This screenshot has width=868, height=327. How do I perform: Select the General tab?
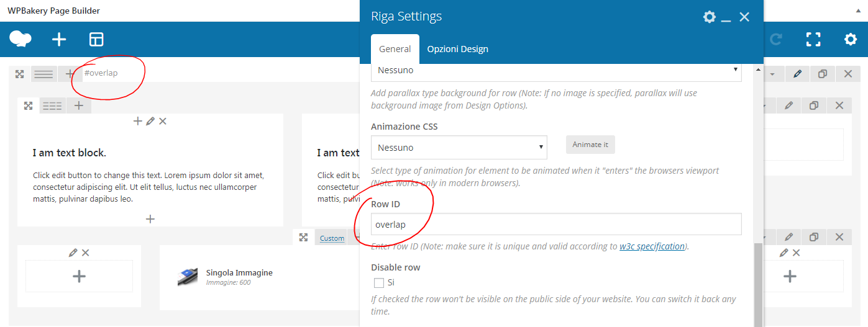coord(395,49)
